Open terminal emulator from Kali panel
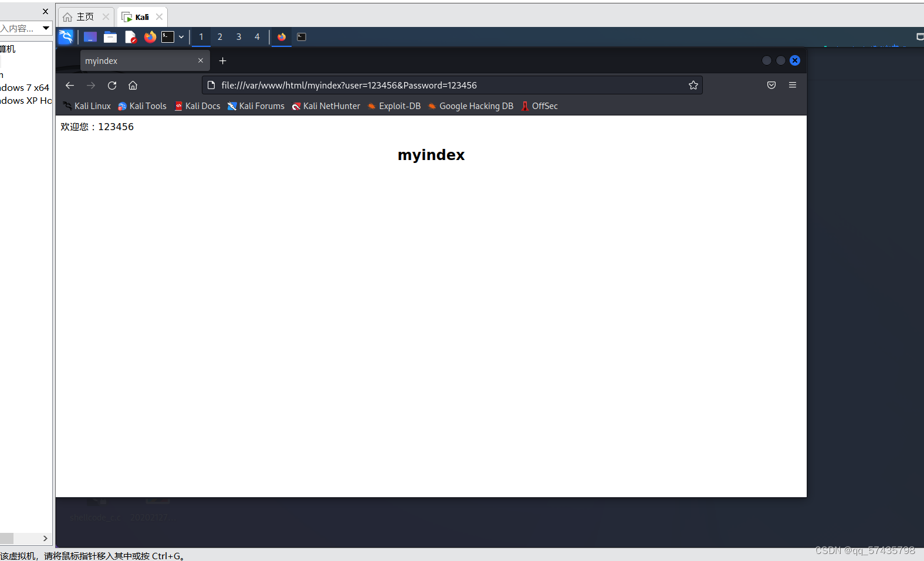 coord(168,37)
